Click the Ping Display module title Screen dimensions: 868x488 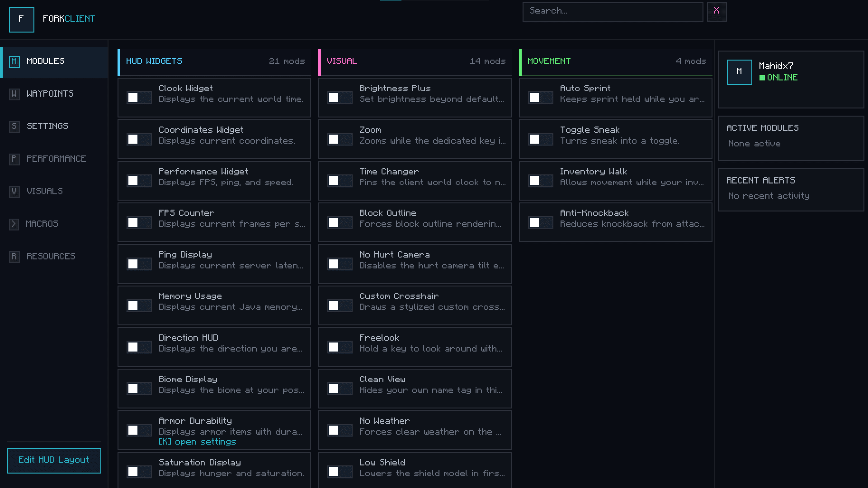click(x=185, y=255)
